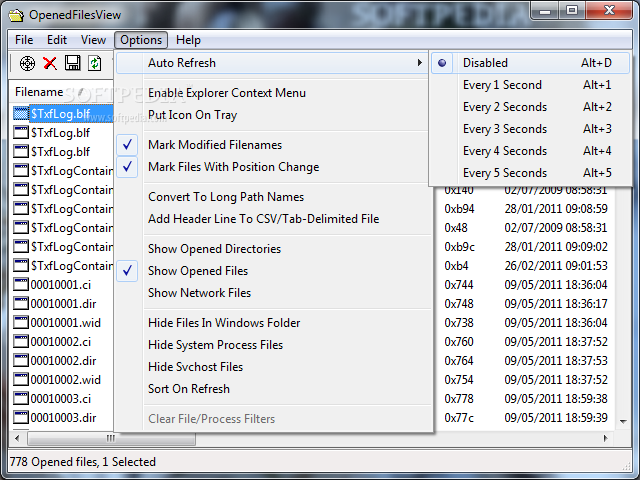Toggle Mark Files With Position Change

pyautogui.click(x=273, y=167)
